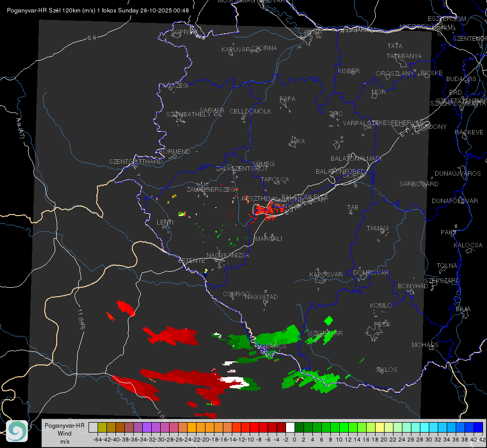Click the DOMBÓVÁR label
The height and width of the screenshot is (448, 487).
(371, 272)
